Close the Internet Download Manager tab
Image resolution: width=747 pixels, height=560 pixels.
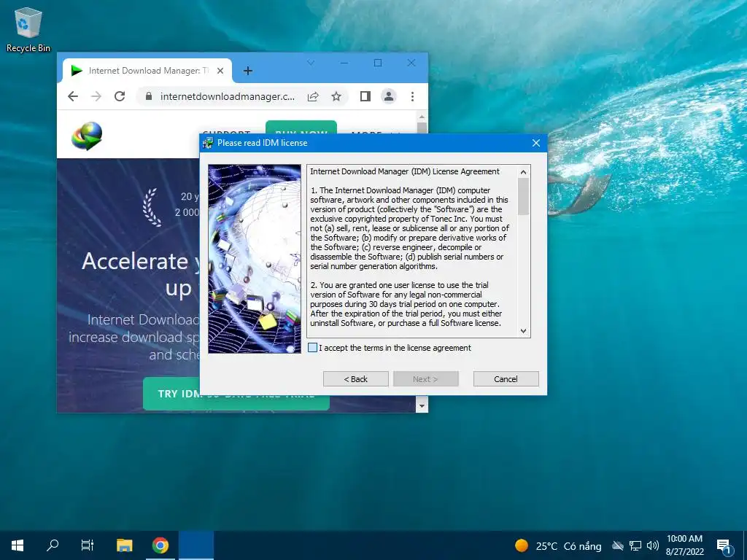point(220,71)
